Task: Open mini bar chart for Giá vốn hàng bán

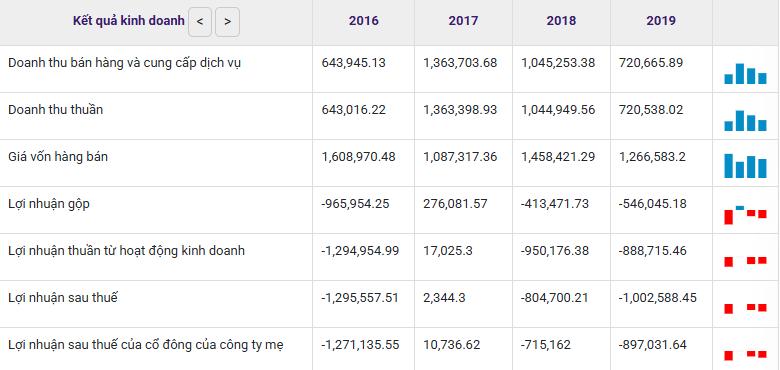Action: pos(745,166)
